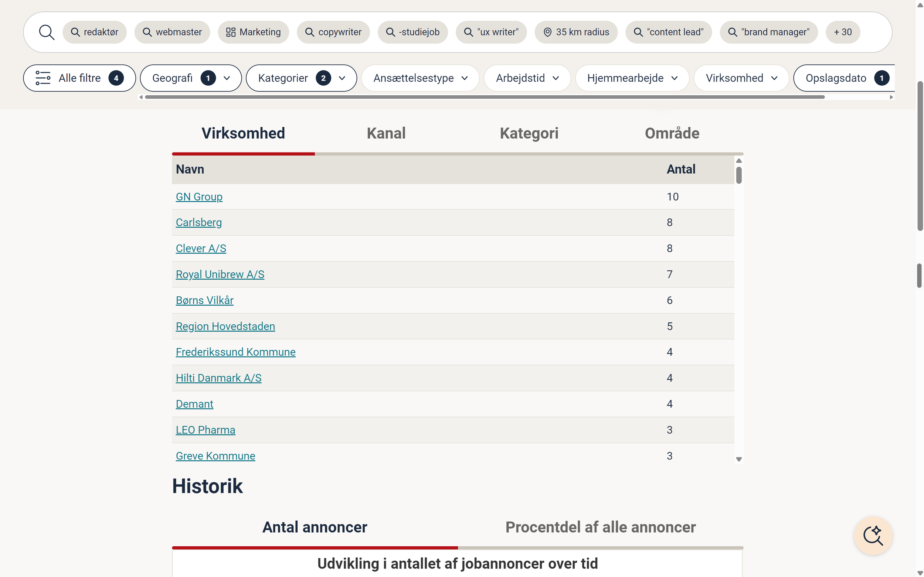Viewport: 924px width, 577px height.
Task: Click the magnifier icon in the -studiejob chip
Action: (x=390, y=32)
